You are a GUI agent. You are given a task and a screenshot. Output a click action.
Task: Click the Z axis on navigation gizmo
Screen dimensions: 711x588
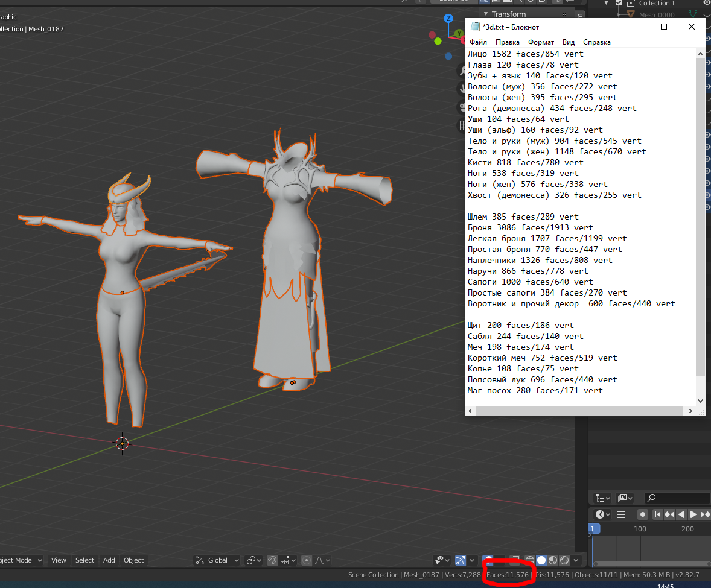448,19
